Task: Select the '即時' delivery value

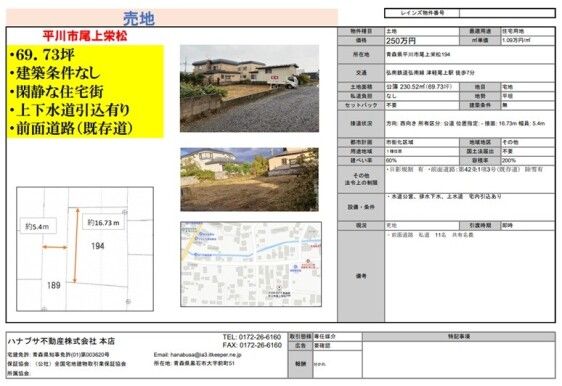Action: [507, 226]
